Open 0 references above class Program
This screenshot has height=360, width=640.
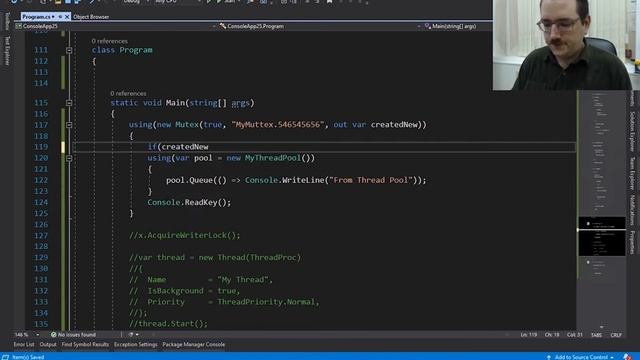click(x=109, y=41)
